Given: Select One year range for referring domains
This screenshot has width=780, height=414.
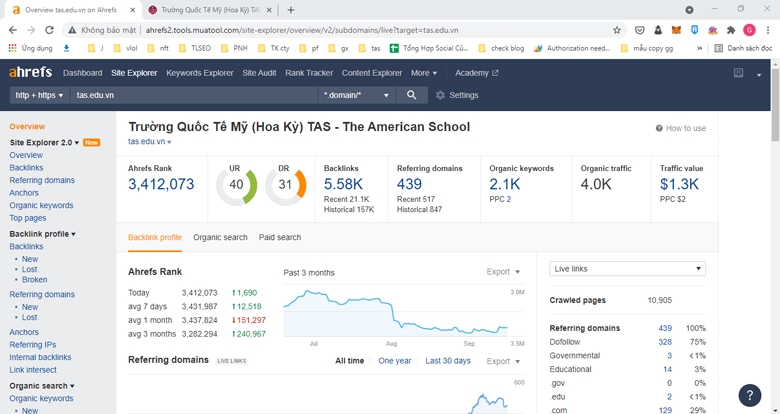Looking at the screenshot, I should tap(394, 361).
